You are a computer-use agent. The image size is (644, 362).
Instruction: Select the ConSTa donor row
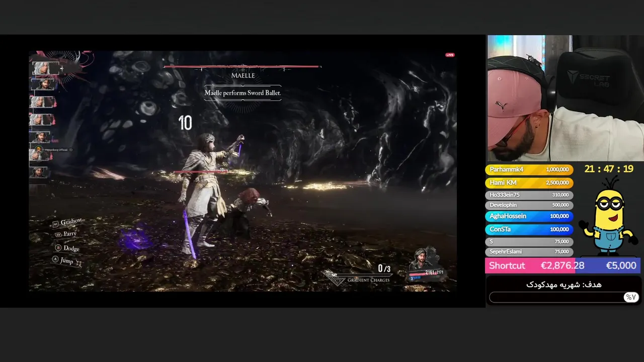[529, 229]
